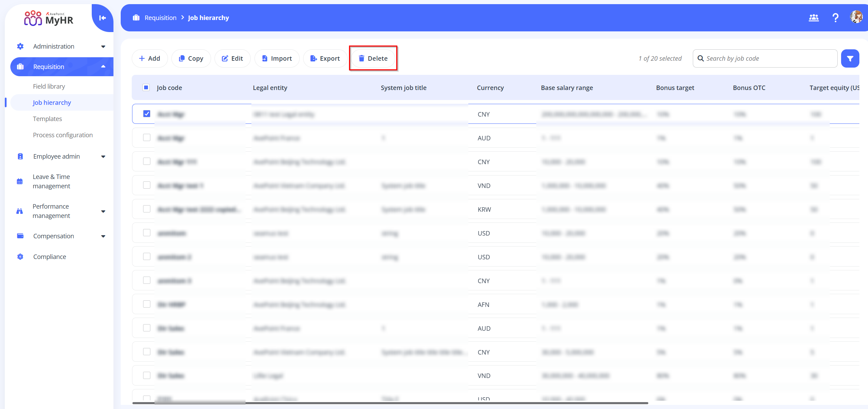Image resolution: width=868 pixels, height=409 pixels.
Task: Check the VND row checkbox in fourth row
Action: pyautogui.click(x=147, y=185)
